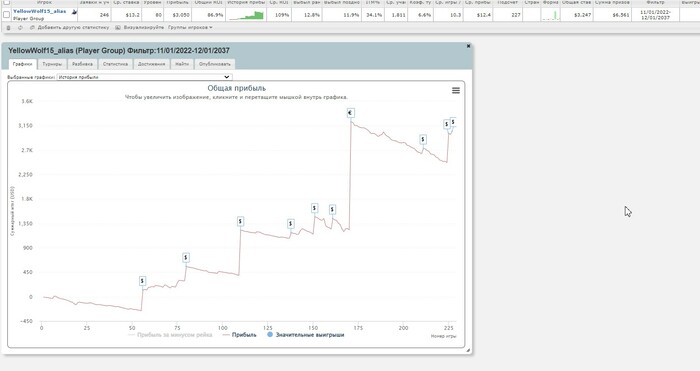Click the dollar win marker near game 55
Screen dimensions: 700x371
coord(142,281)
